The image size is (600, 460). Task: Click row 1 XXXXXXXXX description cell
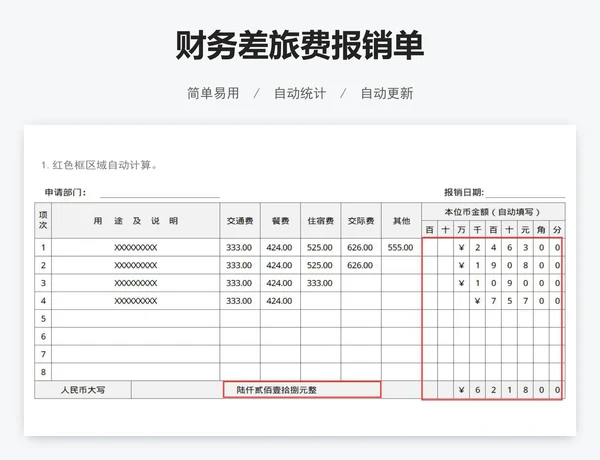[x=136, y=248]
